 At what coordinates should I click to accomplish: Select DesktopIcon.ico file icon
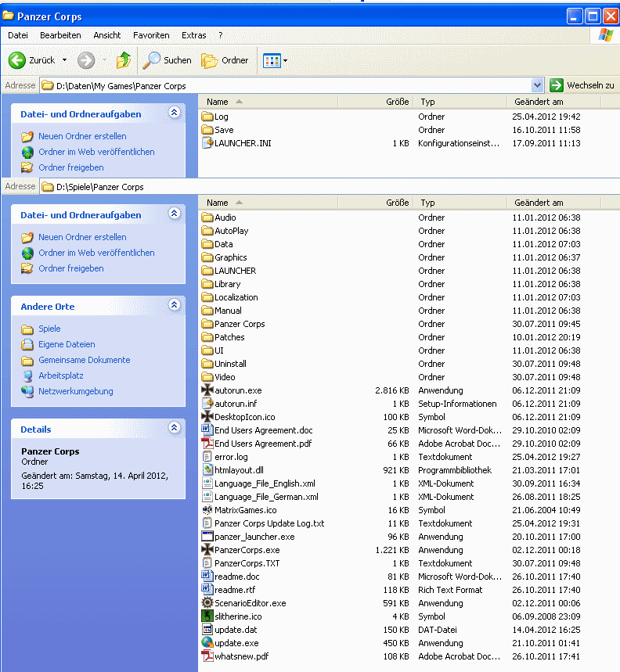(x=207, y=417)
